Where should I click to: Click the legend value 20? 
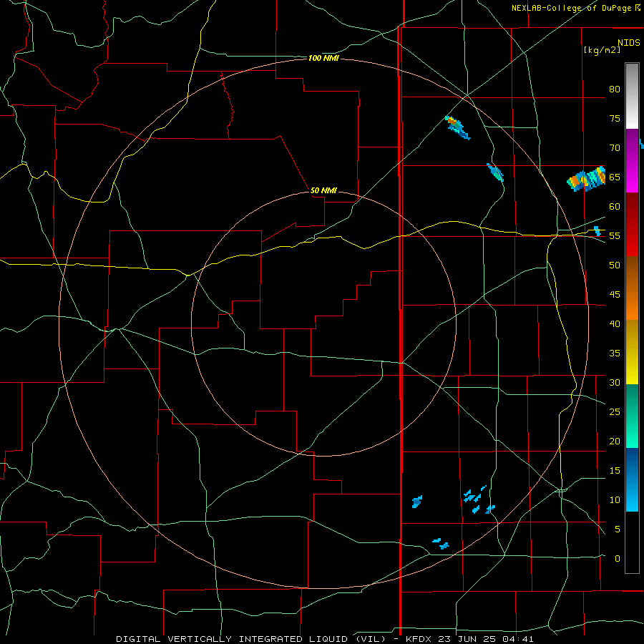(615, 441)
